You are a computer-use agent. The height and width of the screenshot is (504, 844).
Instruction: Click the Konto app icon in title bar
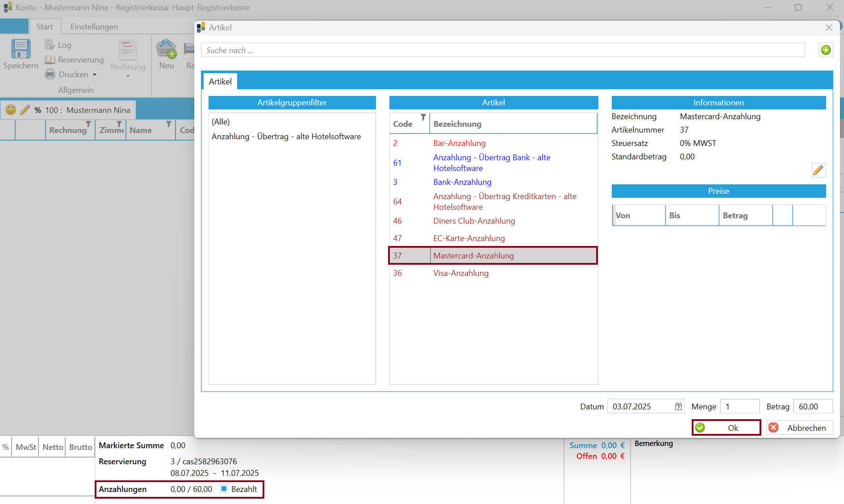click(8, 8)
